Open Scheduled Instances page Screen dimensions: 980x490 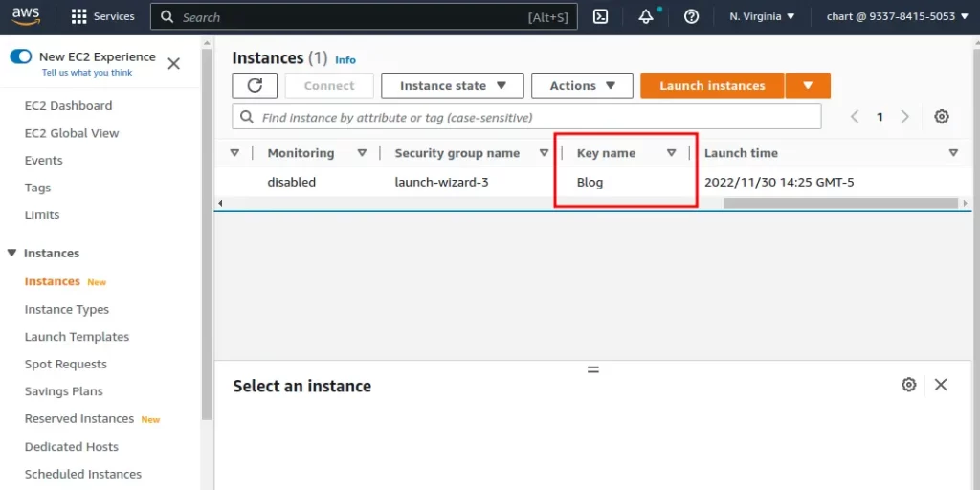tap(83, 474)
